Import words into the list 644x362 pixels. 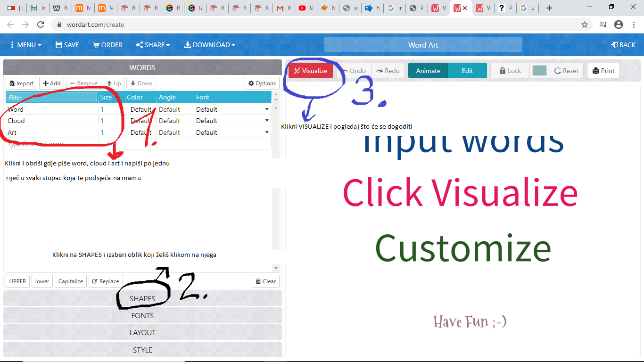22,83
